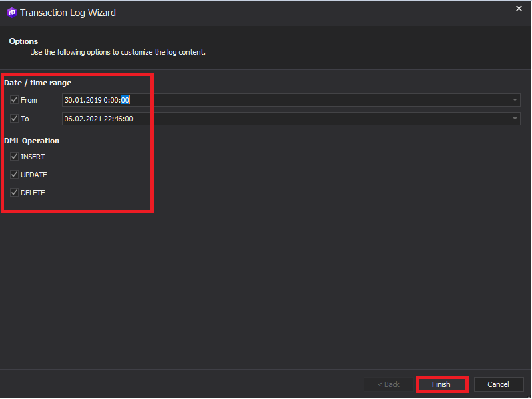This screenshot has width=532, height=399.
Task: Go to the previous step with Back
Action: (389, 384)
